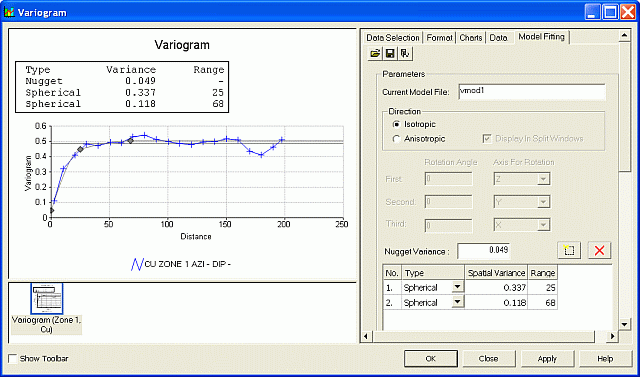Open a variogram model file icon
This screenshot has width=640, height=377.
(x=375, y=53)
